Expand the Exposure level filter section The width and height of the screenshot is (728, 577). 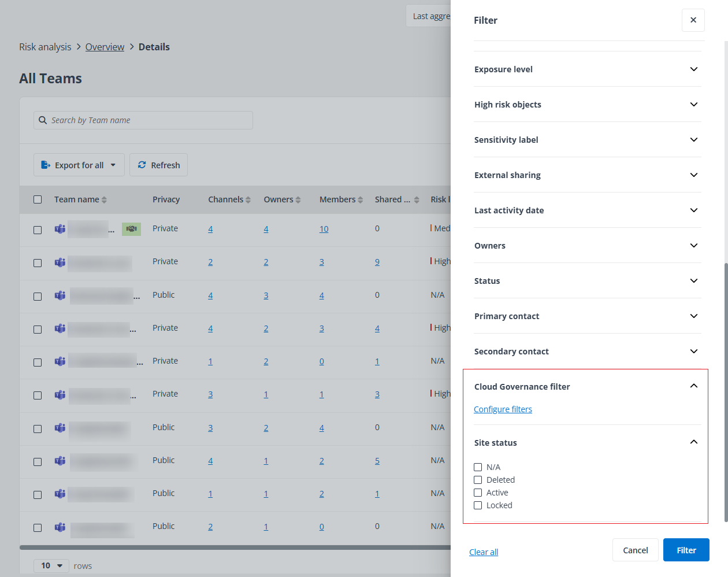(693, 69)
